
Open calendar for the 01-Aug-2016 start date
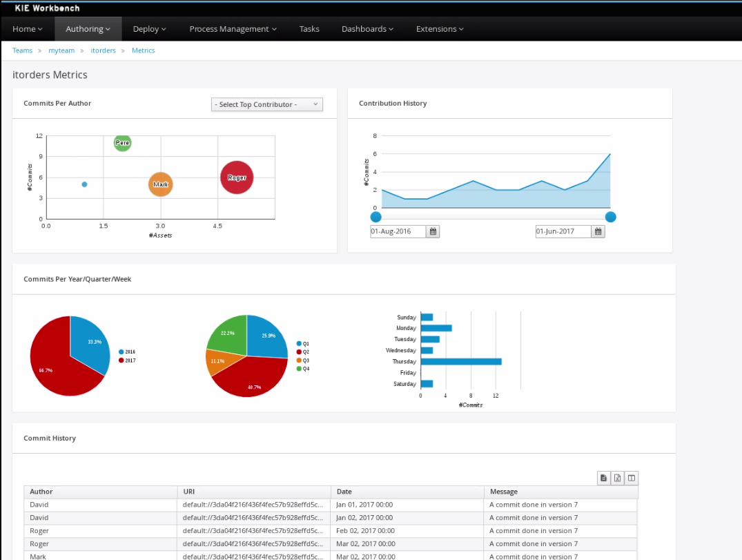pos(433,231)
